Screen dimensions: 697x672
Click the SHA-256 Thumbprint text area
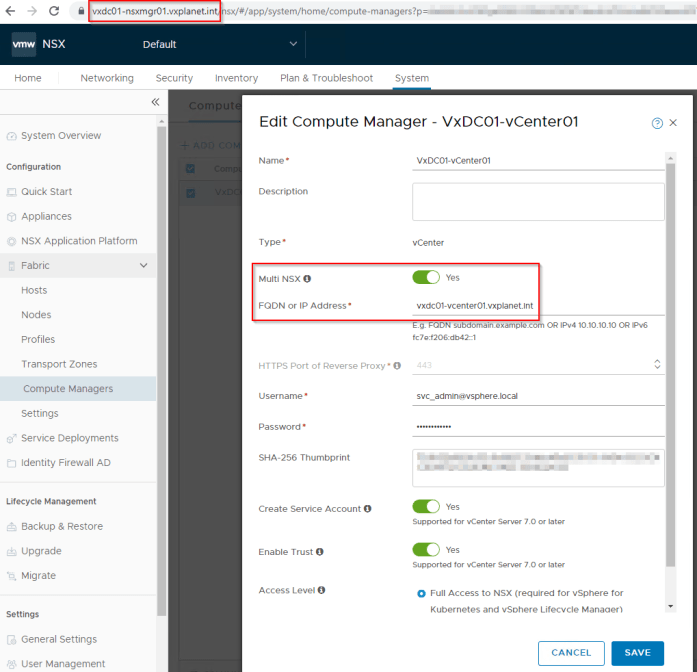pyautogui.click(x=538, y=468)
